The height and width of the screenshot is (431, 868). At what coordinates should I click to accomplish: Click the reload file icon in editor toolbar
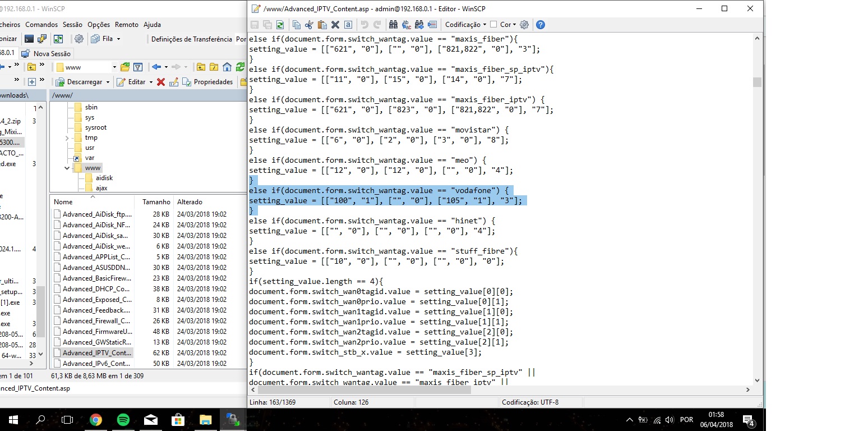[x=280, y=25]
